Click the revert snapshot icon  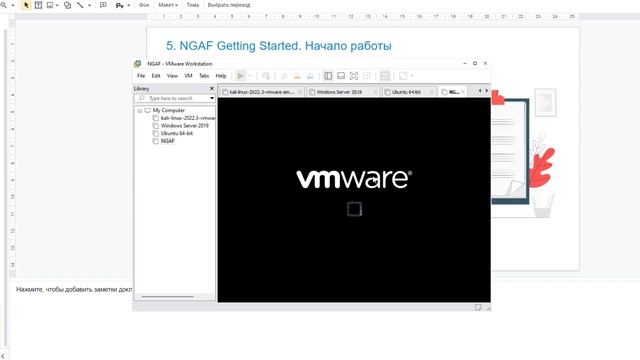click(297, 76)
